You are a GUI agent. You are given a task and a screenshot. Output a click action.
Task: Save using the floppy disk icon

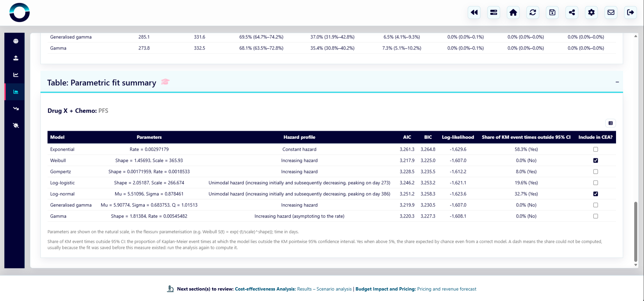click(552, 12)
